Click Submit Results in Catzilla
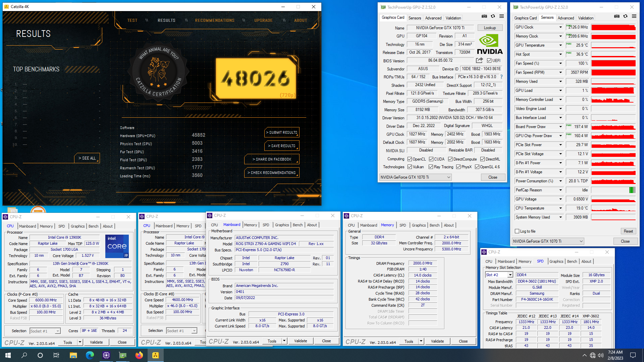 click(x=282, y=132)
